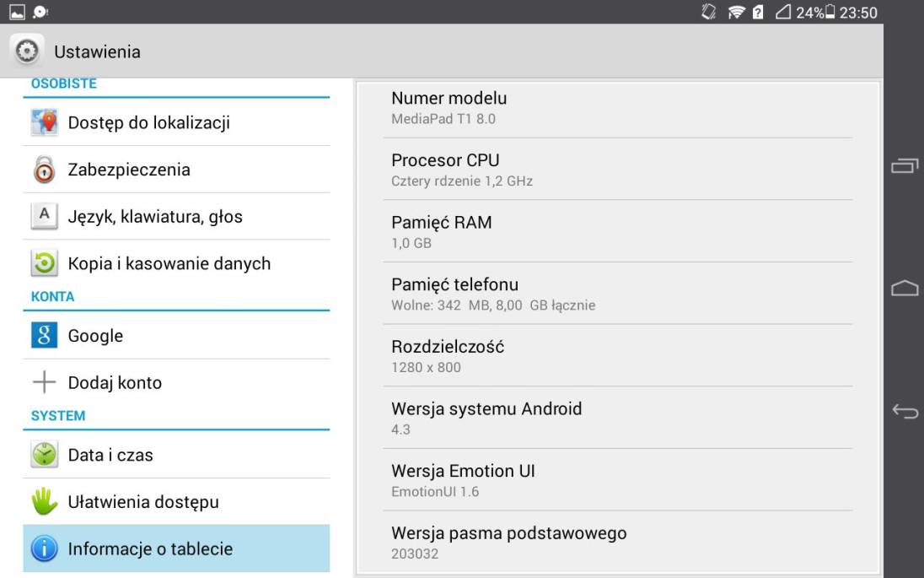Tap the 24% battery percentage text
Screen dimensions: 924x578
[x=809, y=13]
